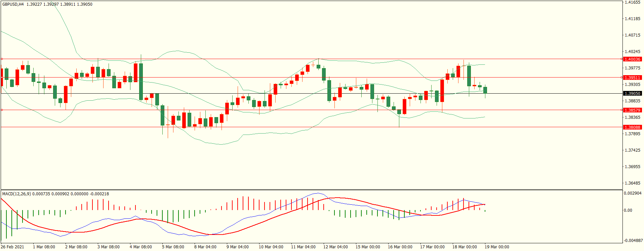The width and height of the screenshot is (644, 251).
Task: Click the 16 Mar 00:00 time label
Action: coord(400,247)
